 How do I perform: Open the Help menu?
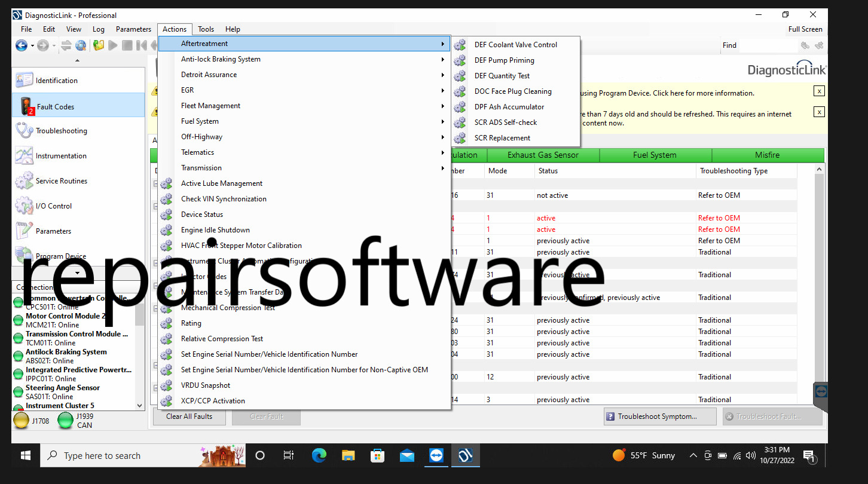(x=233, y=29)
